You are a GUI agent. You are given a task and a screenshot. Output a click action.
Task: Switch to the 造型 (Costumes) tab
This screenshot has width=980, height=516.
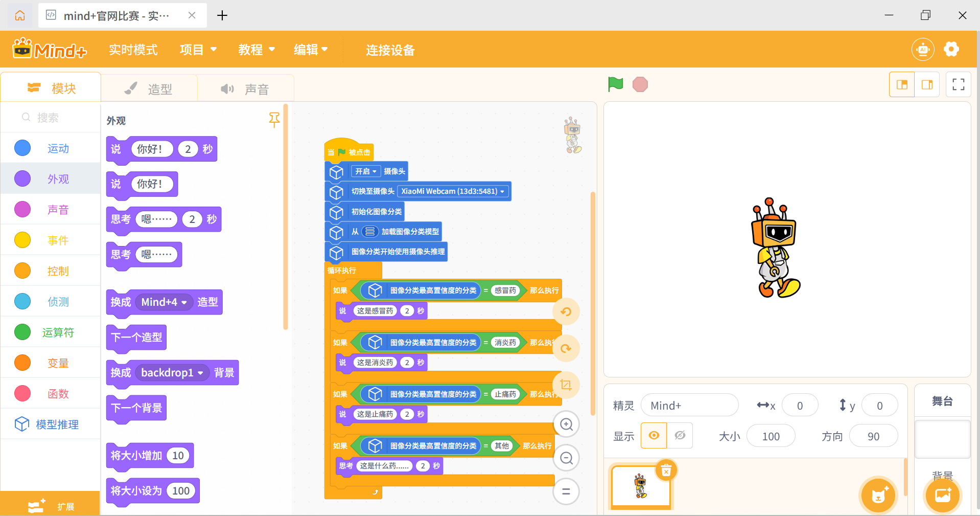click(150, 88)
